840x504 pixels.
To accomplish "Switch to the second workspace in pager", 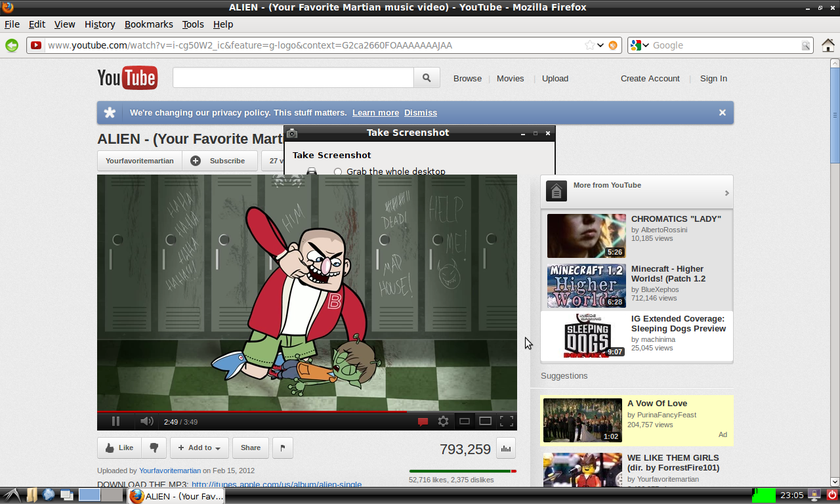I will [112, 495].
